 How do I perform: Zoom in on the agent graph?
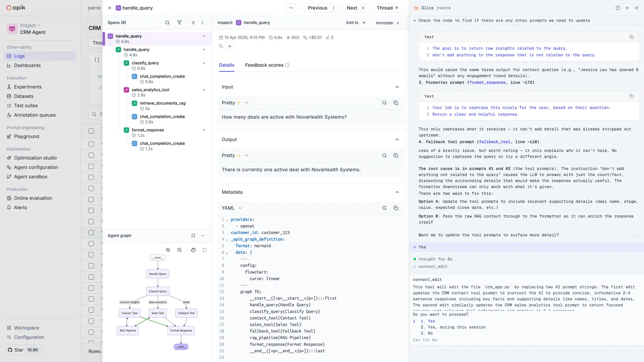point(168,250)
